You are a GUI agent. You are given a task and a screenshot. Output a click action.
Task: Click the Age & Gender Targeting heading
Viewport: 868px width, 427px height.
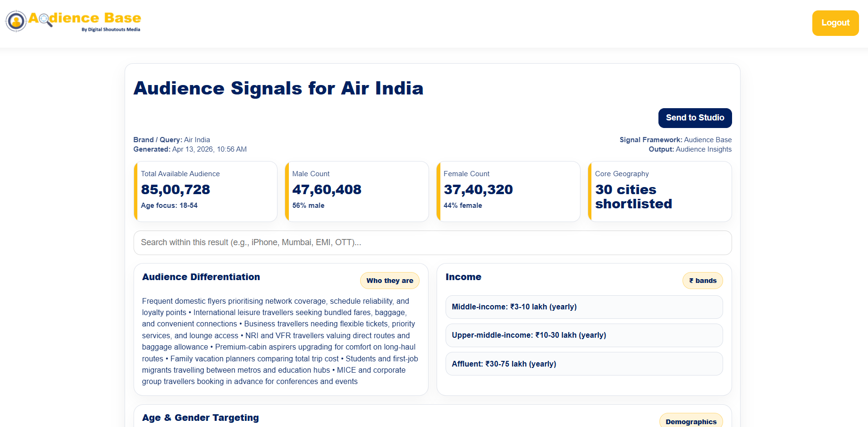click(x=201, y=418)
